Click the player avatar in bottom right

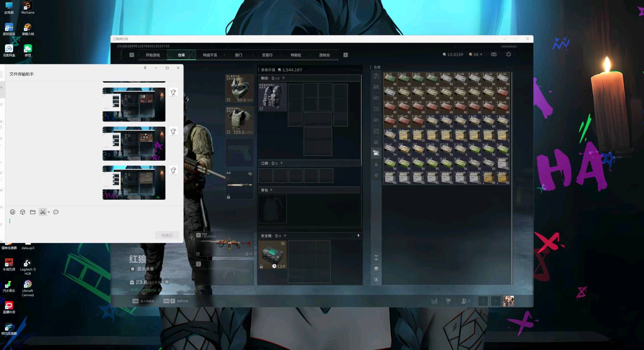pos(508,301)
